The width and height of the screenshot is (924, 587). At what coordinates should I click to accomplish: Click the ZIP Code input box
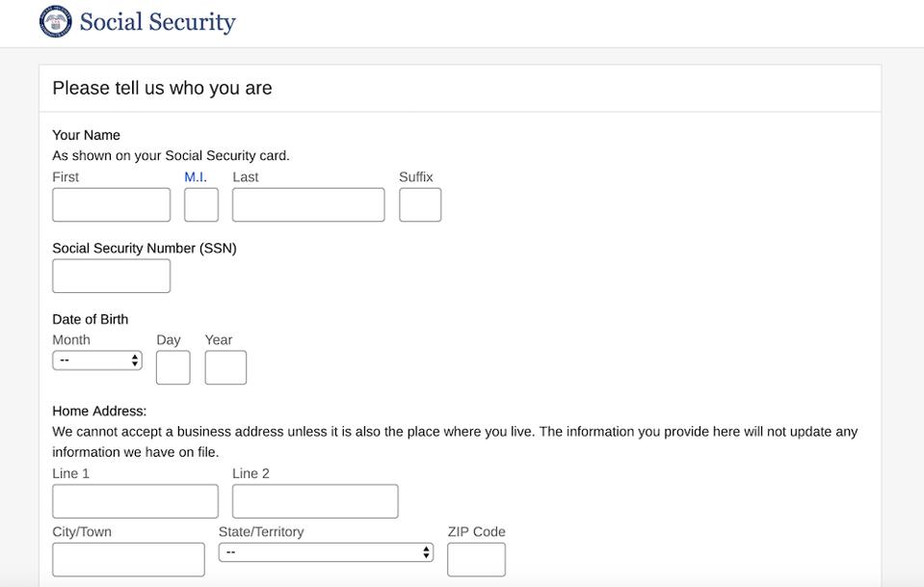476,559
